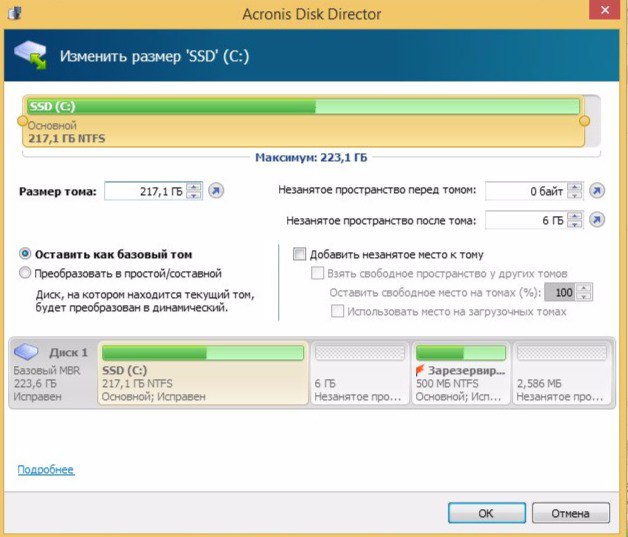Click arrow icon beside space before volume
This screenshot has height=537, width=628.
tap(597, 191)
